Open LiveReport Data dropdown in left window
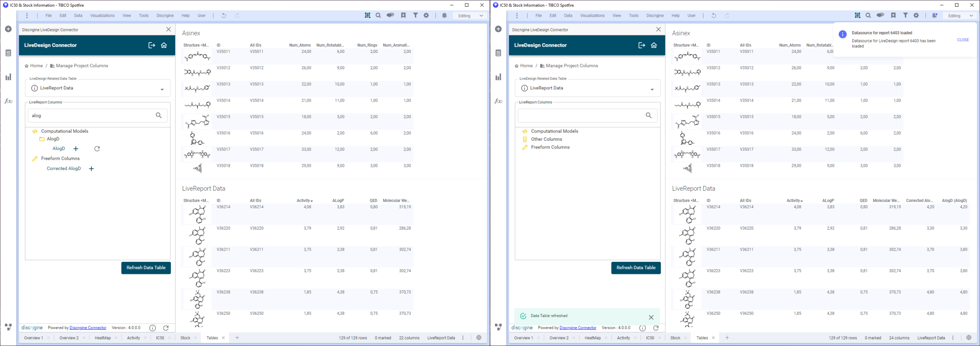This screenshot has width=980, height=346. [x=98, y=88]
